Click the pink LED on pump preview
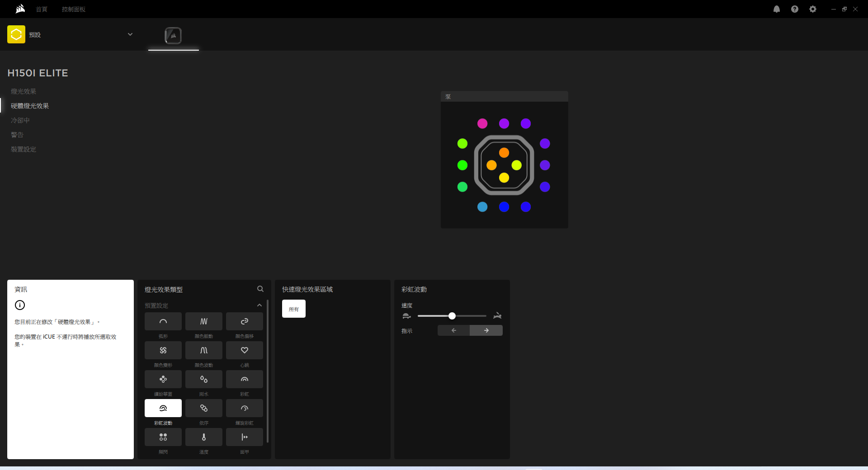 [x=482, y=123]
